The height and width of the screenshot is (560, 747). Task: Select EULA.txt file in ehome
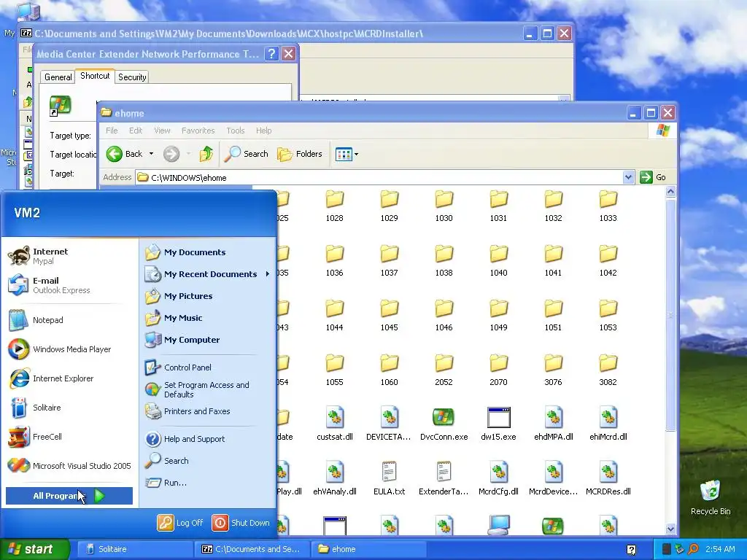[x=390, y=478]
